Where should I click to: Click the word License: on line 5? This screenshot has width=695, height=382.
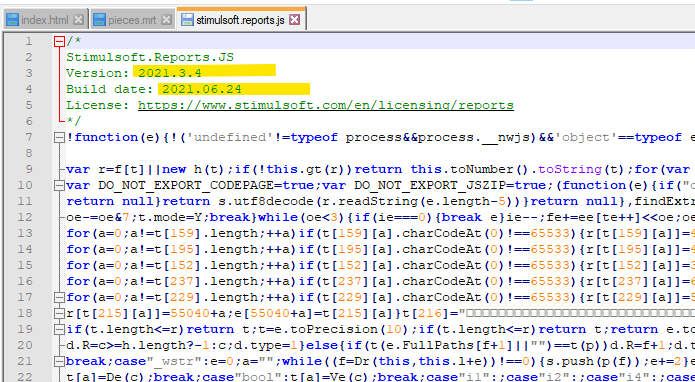[x=98, y=105]
